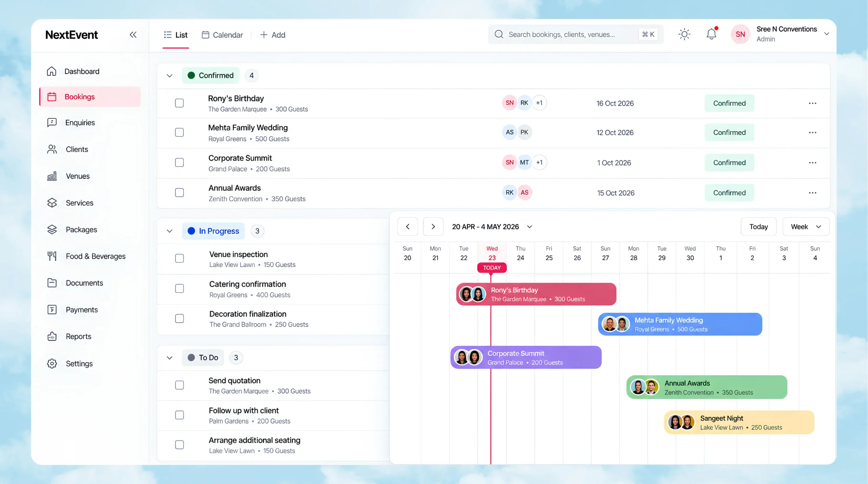Open the Dashboard home icon
The width and height of the screenshot is (868, 484).
click(52, 71)
